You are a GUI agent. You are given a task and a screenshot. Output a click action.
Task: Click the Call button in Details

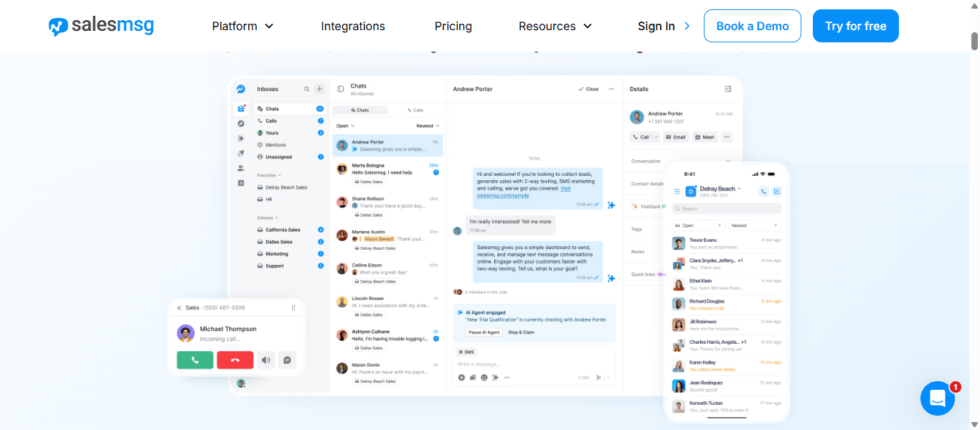641,137
